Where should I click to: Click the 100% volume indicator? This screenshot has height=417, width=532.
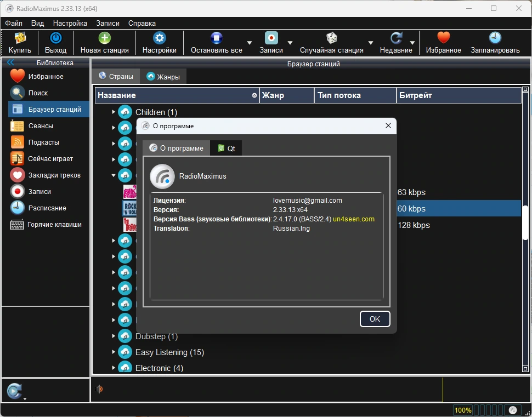pos(463,410)
